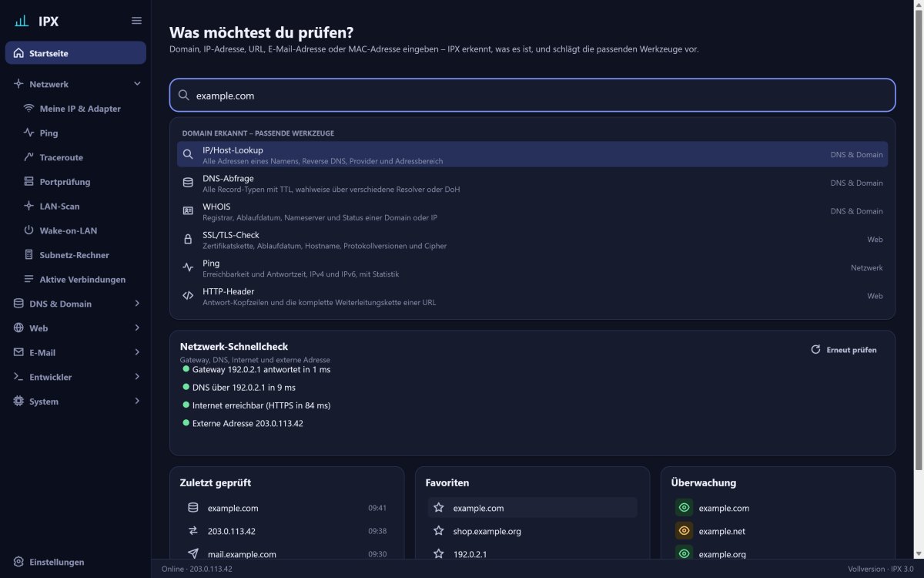Click the Ping pulse icon in sidebar
This screenshot has height=578, width=924.
pos(29,133)
